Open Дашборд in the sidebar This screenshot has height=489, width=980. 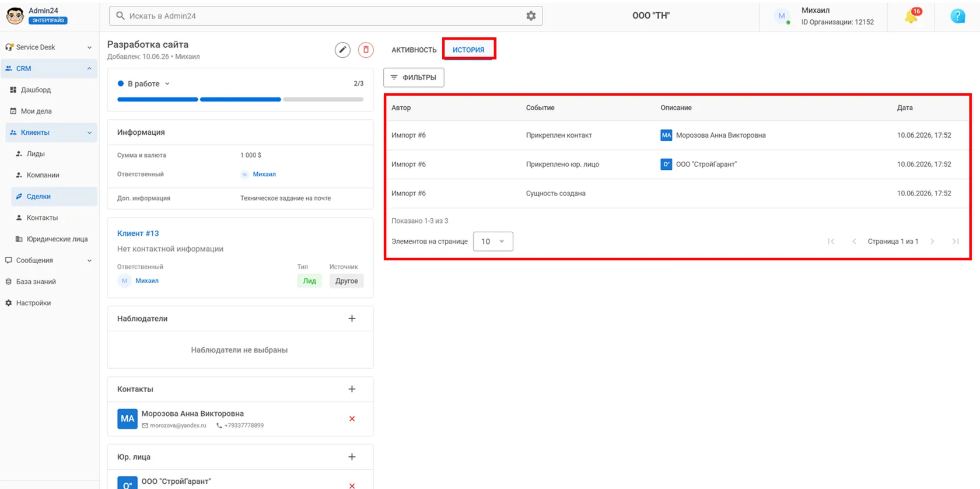click(36, 90)
